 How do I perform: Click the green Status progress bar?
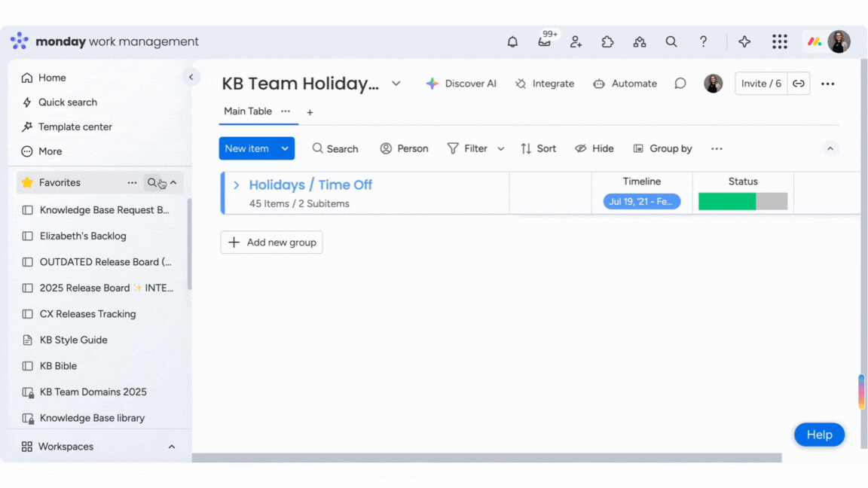[727, 201]
